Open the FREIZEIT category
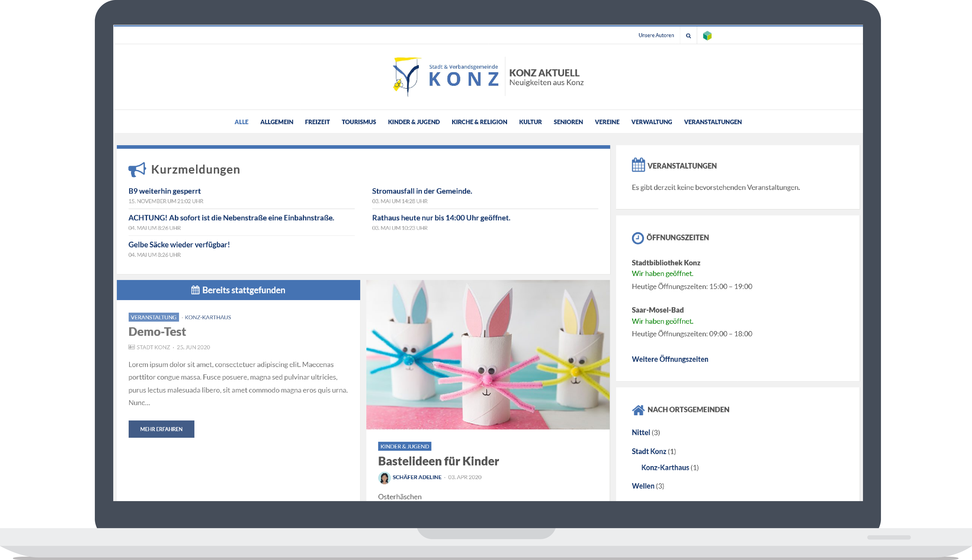 click(317, 122)
